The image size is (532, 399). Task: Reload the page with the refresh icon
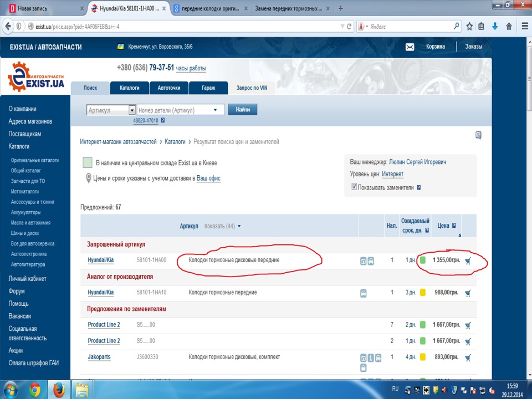[x=349, y=26]
